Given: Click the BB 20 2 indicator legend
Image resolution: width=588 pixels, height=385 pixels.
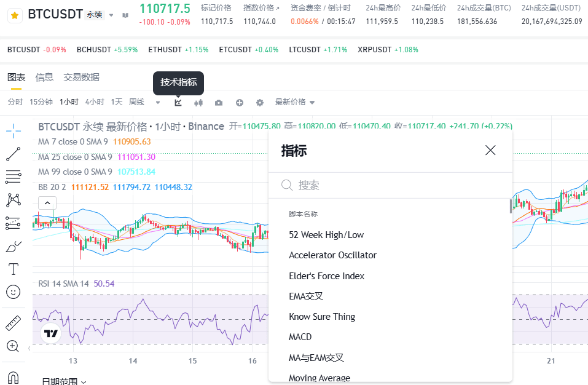Looking at the screenshot, I should click(115, 187).
